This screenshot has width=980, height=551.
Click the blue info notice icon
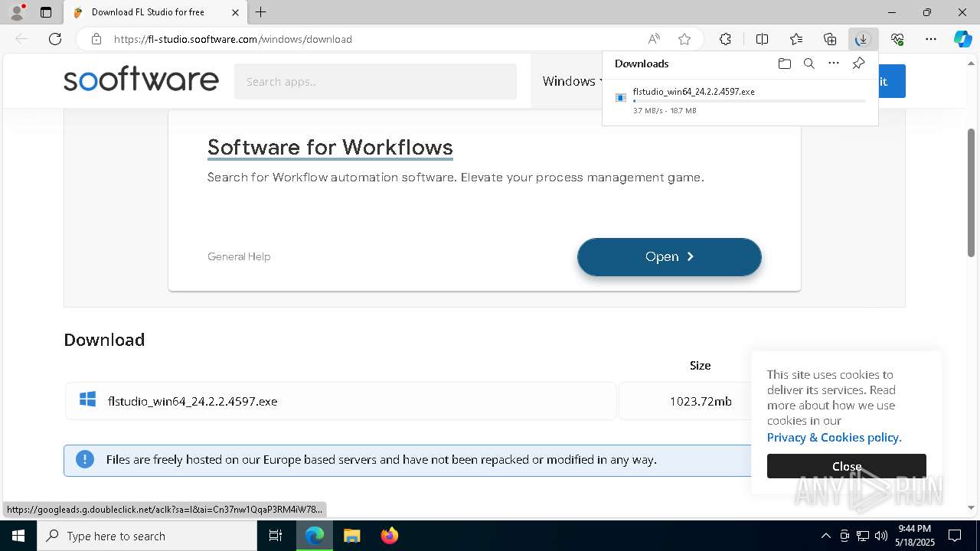click(84, 459)
